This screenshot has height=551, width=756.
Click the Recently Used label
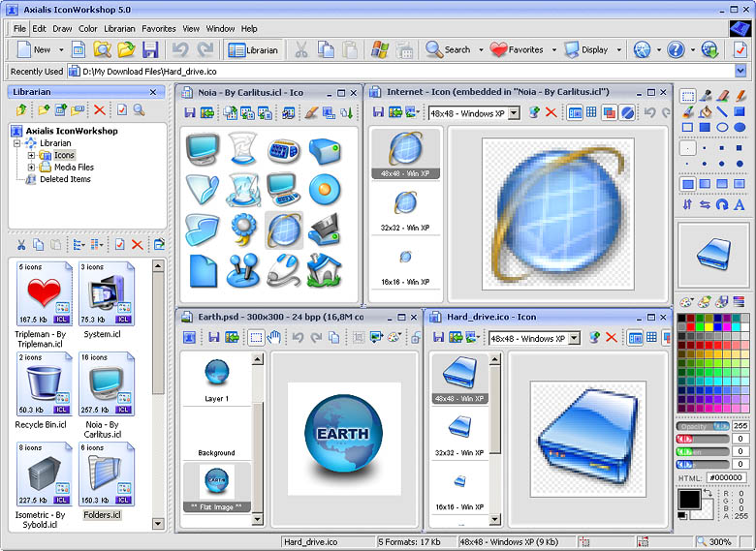(37, 72)
